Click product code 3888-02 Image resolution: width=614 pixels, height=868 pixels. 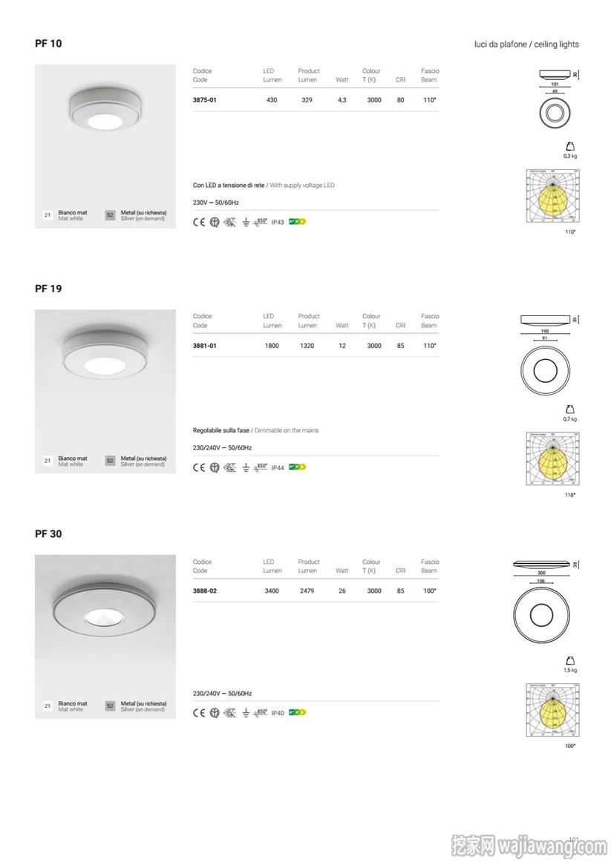tap(204, 591)
